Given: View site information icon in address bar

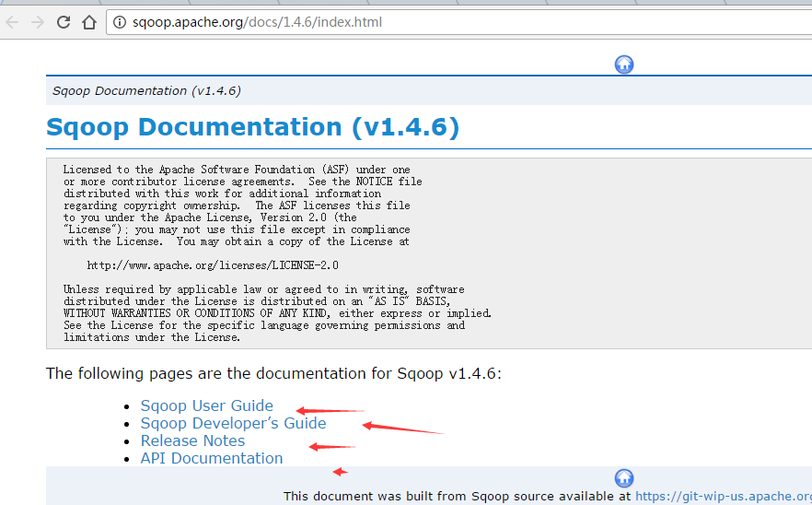Looking at the screenshot, I should (x=120, y=22).
